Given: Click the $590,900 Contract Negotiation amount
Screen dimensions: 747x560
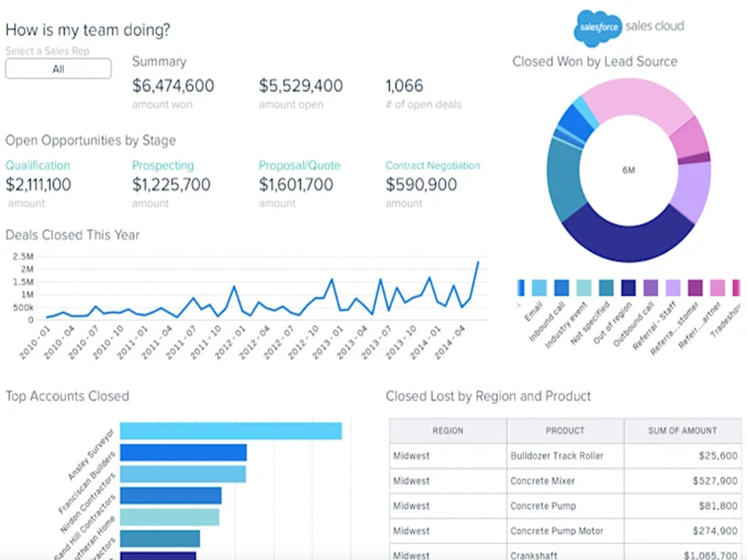Looking at the screenshot, I should tap(421, 184).
